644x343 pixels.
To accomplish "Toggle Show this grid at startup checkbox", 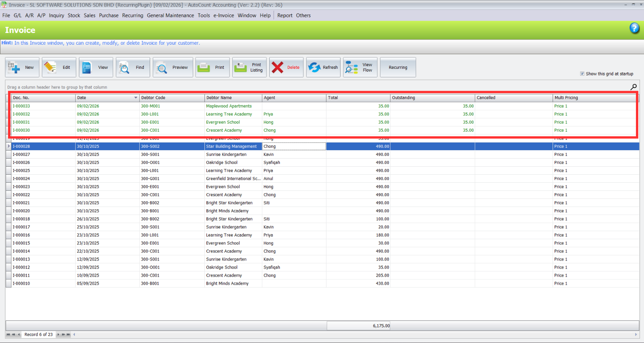I will point(582,74).
